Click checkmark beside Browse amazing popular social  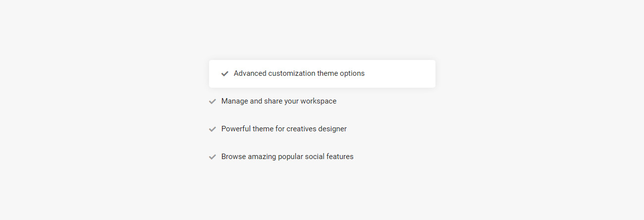pyautogui.click(x=213, y=157)
